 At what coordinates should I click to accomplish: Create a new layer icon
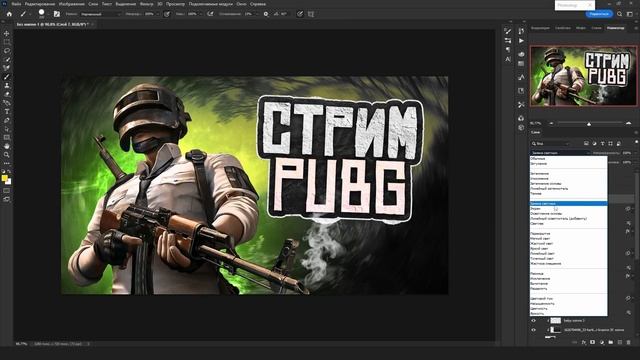click(620, 342)
